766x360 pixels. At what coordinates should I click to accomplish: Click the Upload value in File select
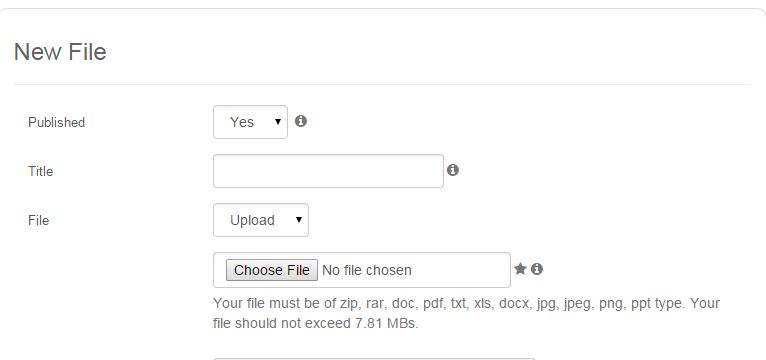[x=252, y=220]
